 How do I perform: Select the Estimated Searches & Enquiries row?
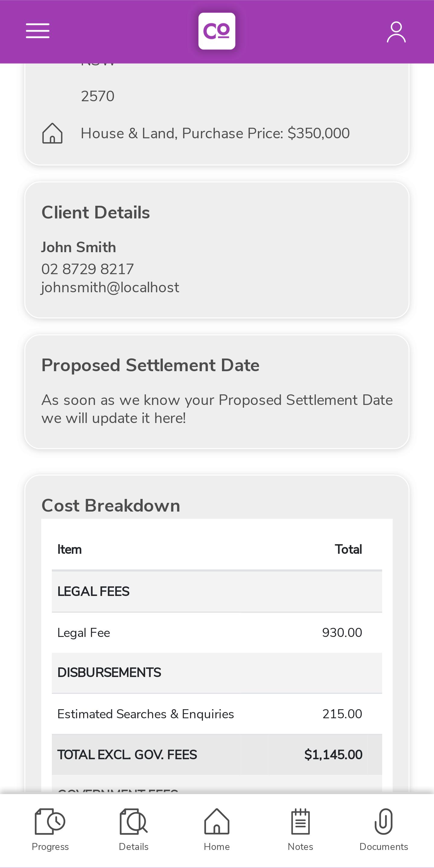(217, 714)
